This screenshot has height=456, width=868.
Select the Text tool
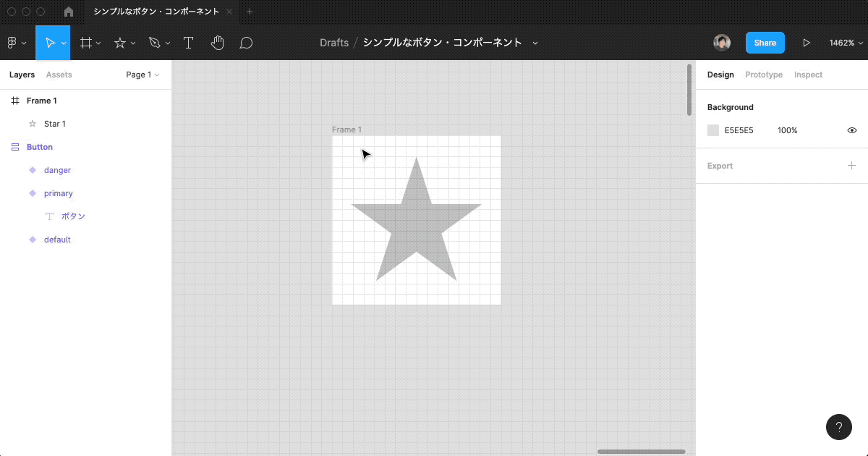point(188,43)
